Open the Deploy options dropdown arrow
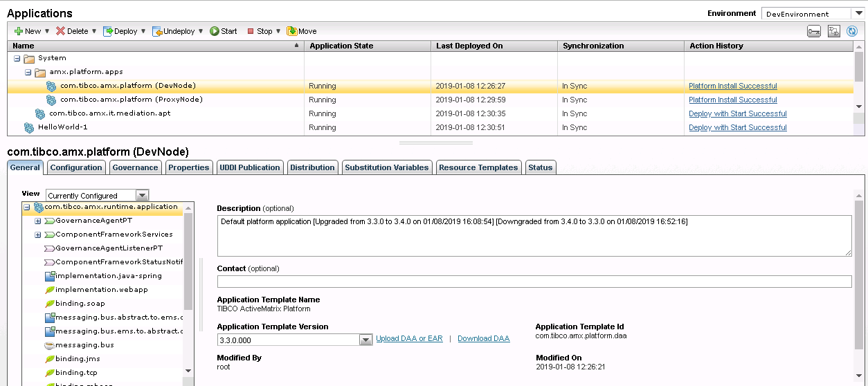Image resolution: width=868 pixels, height=386 pixels. point(143,31)
